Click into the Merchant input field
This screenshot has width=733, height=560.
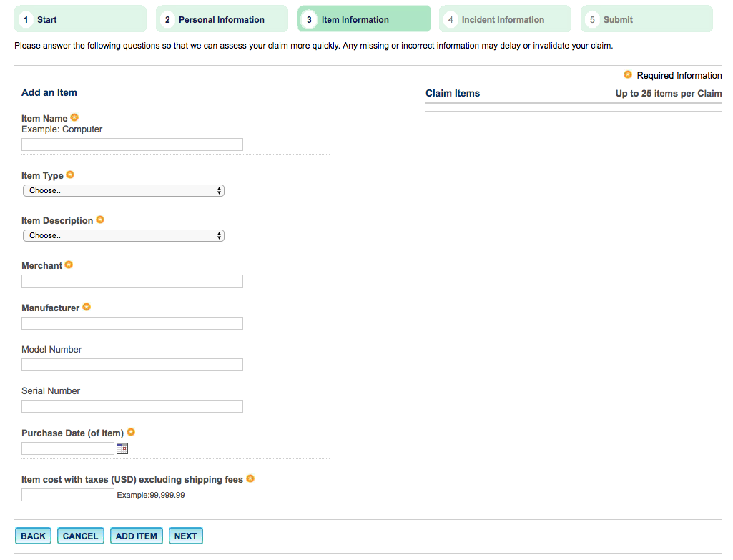coord(132,281)
